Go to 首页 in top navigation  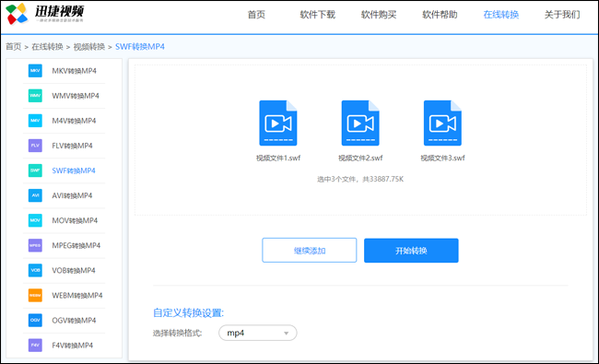tap(256, 15)
